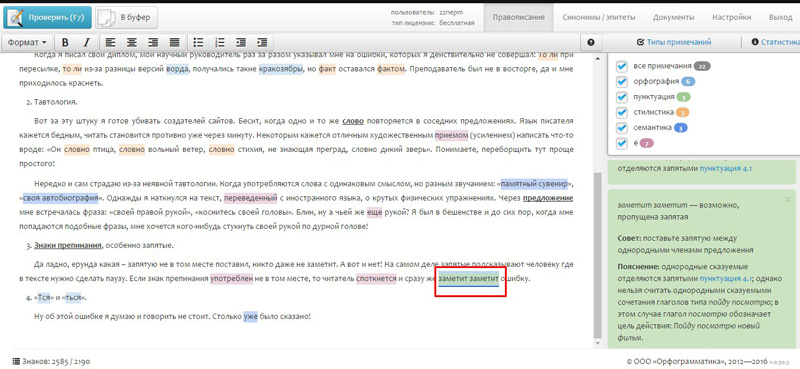Select highlighted word кракозябры
800x369 pixels.
[x=281, y=69]
